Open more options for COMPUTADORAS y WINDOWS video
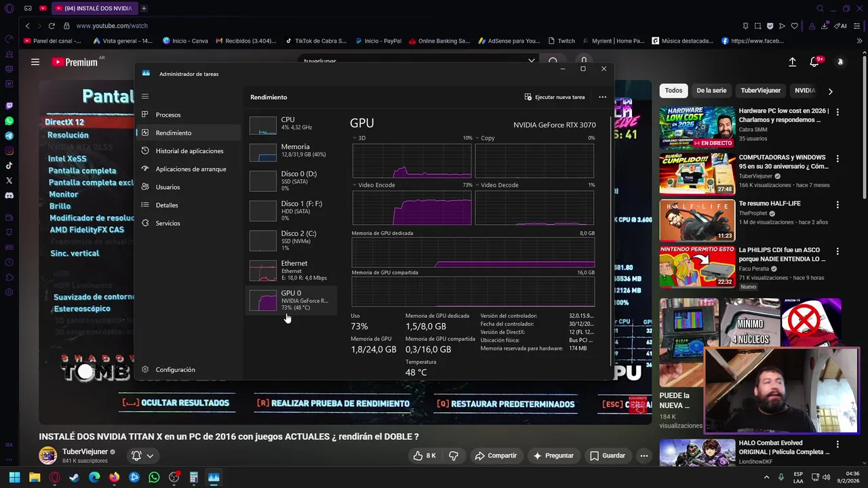868x488 pixels. [x=837, y=159]
